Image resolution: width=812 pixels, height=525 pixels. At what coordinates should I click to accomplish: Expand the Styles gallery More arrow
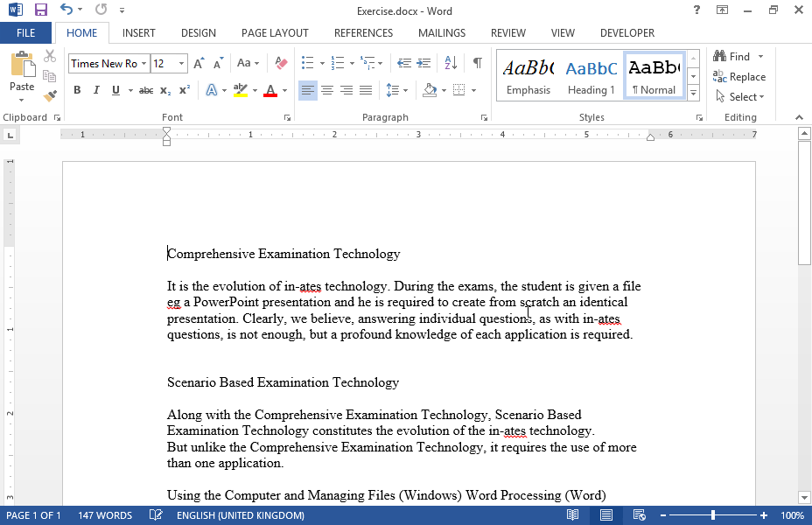(693, 94)
